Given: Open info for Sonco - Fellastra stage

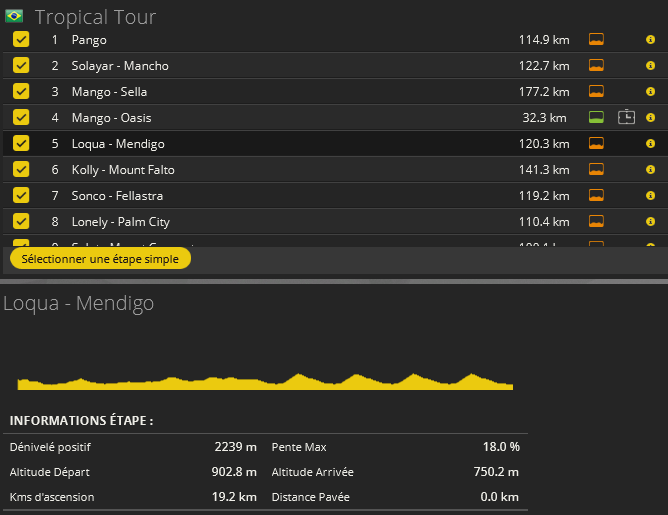Looking at the screenshot, I should click(650, 196).
